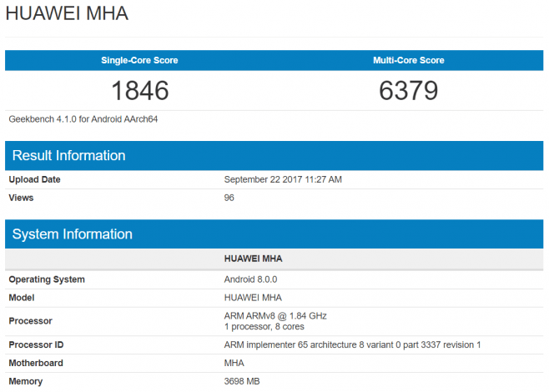Screen dimensions: 549x392
Task: Select the Single-Core Score header
Action: 139,60
